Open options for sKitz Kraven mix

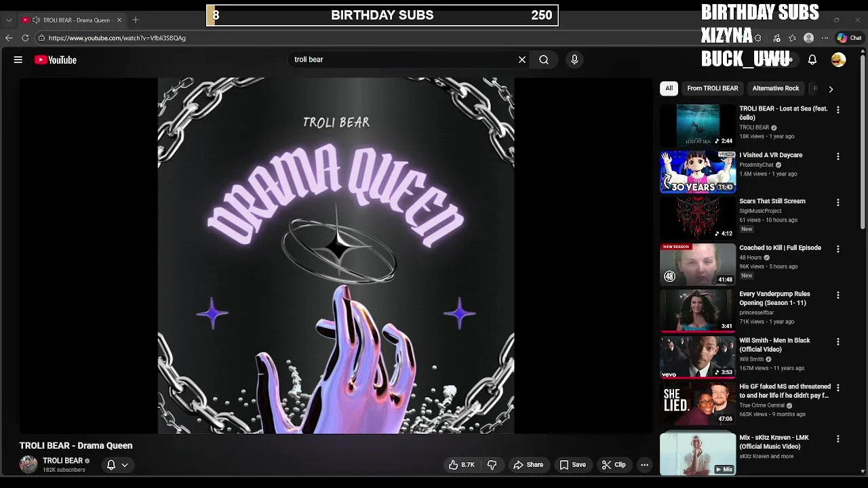pyautogui.click(x=838, y=439)
